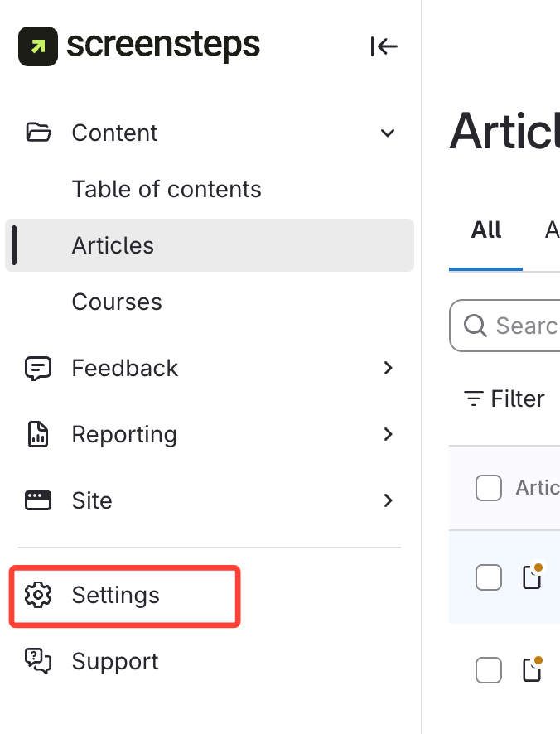The width and height of the screenshot is (560, 734).
Task: Click the Content folder icon
Action: 38,133
